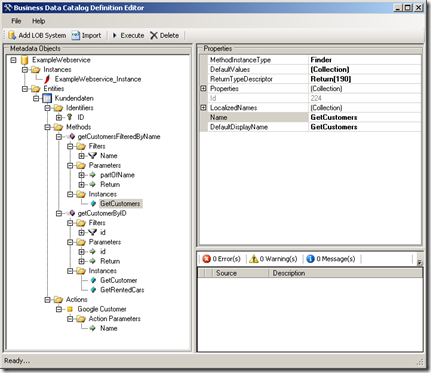Click the GetCustomers instance diamond icon
The width and height of the screenshot is (431, 373).
coord(93,204)
